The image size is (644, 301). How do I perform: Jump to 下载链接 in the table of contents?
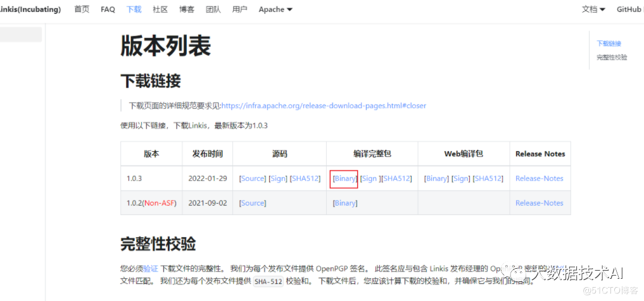point(609,44)
